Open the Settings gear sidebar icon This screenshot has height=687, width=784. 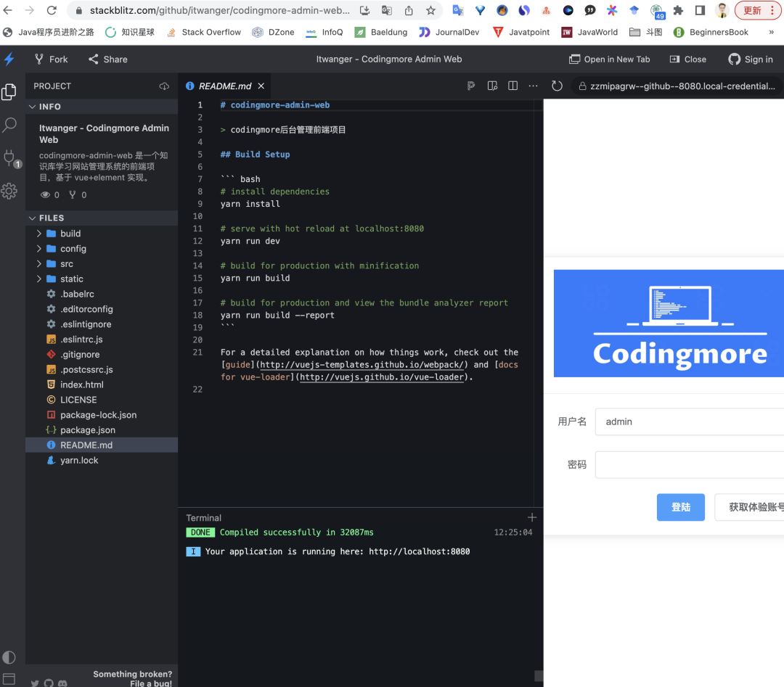(x=9, y=191)
